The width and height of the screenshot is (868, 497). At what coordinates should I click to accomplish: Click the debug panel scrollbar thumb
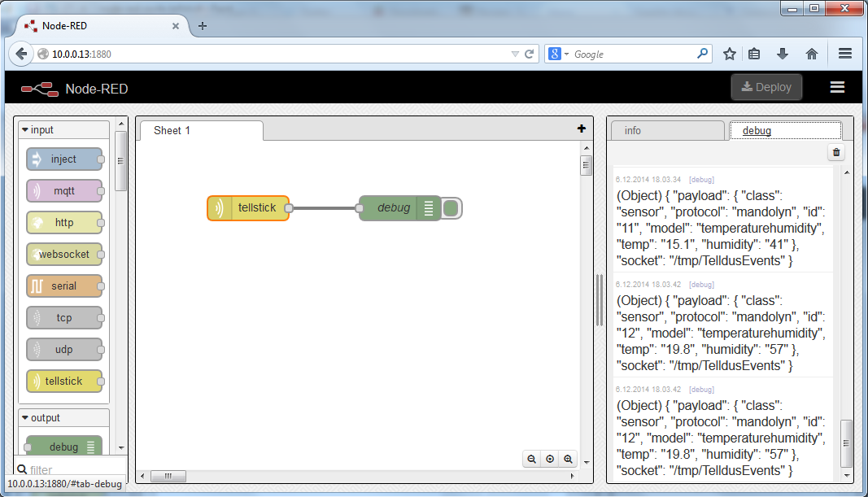[846, 443]
